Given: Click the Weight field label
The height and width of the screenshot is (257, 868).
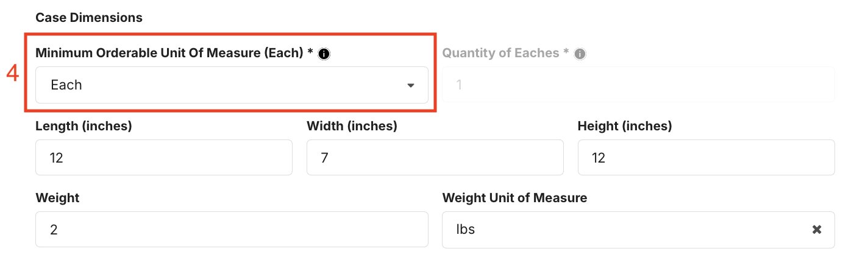Looking at the screenshot, I should 57,198.
